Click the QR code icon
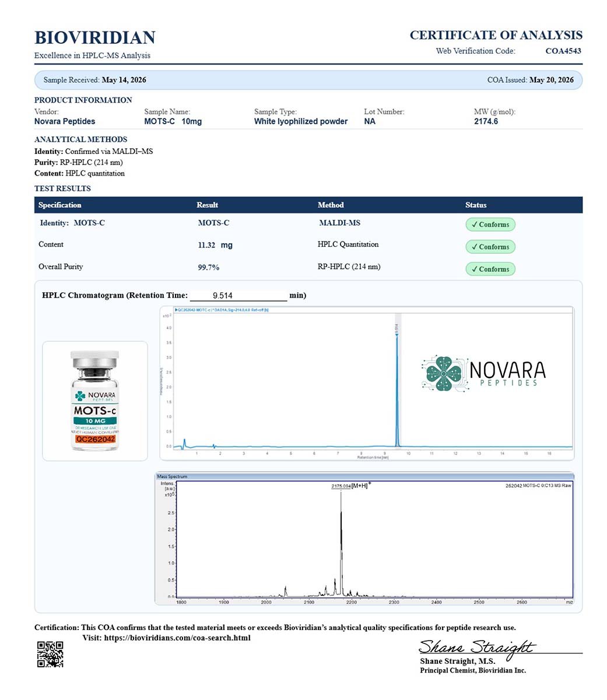Screen dimensions: 607x700 (x=50, y=654)
